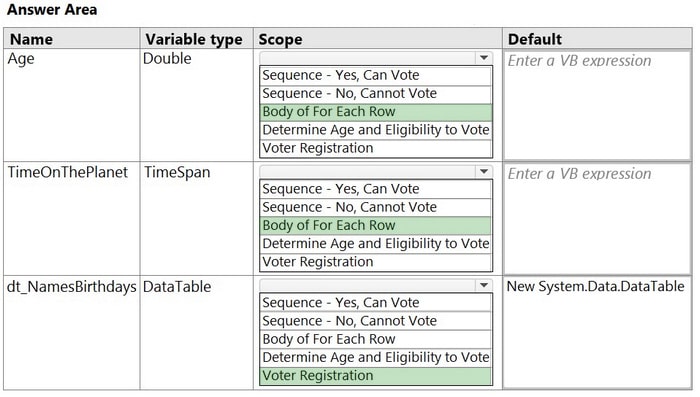Screen dimensions: 700x397
Task: Open the dt_NamesBirthdays scope dropdown arrow
Action: point(484,285)
